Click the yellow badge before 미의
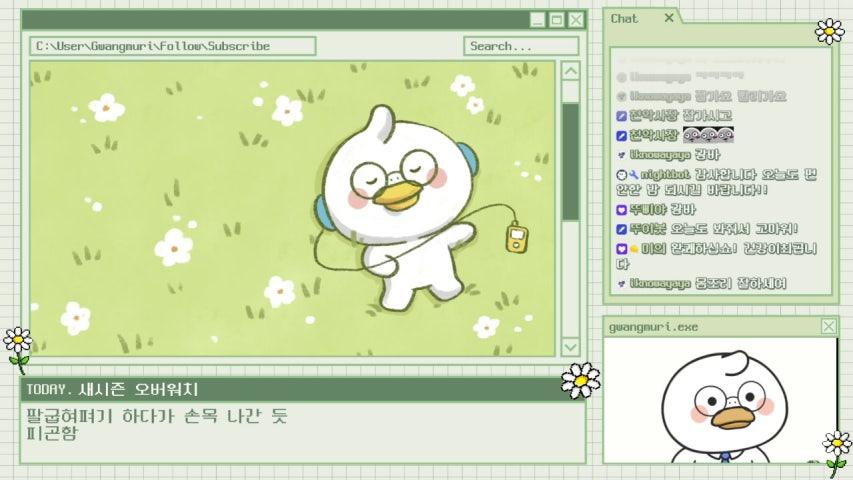The height and width of the screenshot is (480, 853). (634, 249)
